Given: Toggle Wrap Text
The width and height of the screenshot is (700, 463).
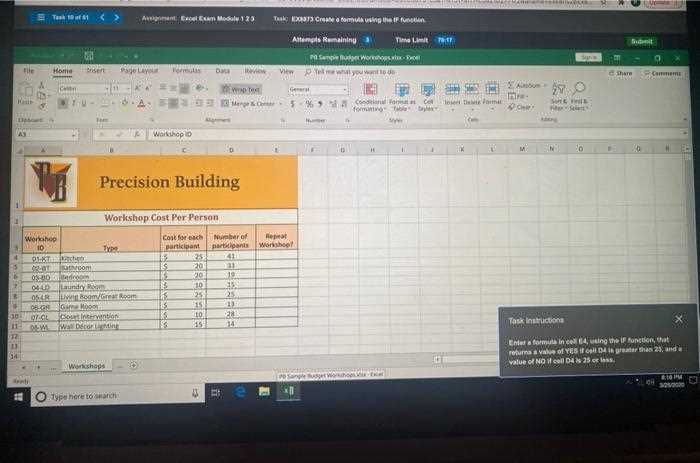Looking at the screenshot, I should pos(241,89).
